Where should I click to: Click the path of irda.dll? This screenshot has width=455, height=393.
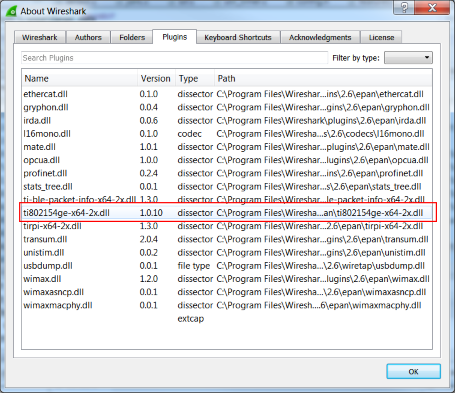[321, 121]
